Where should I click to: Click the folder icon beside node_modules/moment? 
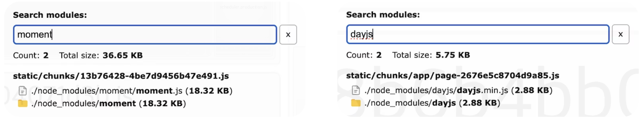23,104
